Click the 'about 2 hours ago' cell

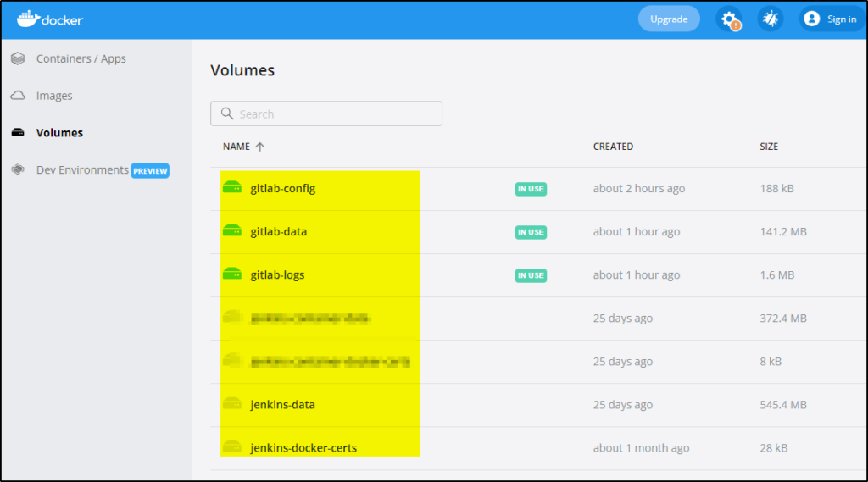coord(639,189)
